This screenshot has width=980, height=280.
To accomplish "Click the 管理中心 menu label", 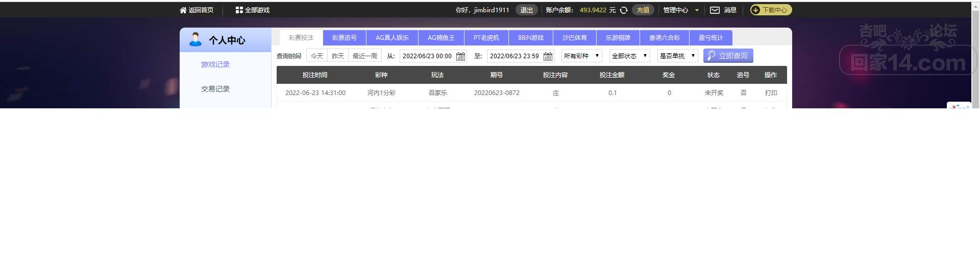I will 675,10.
